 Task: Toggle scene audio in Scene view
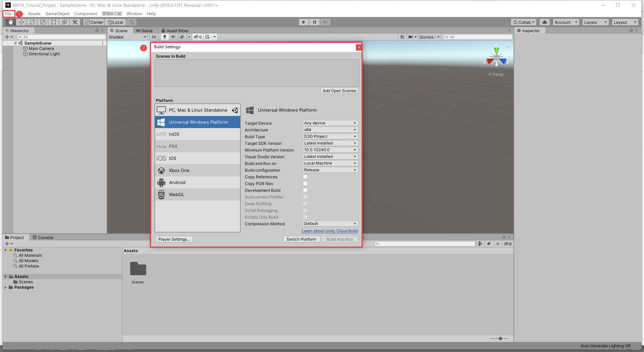(x=173, y=37)
